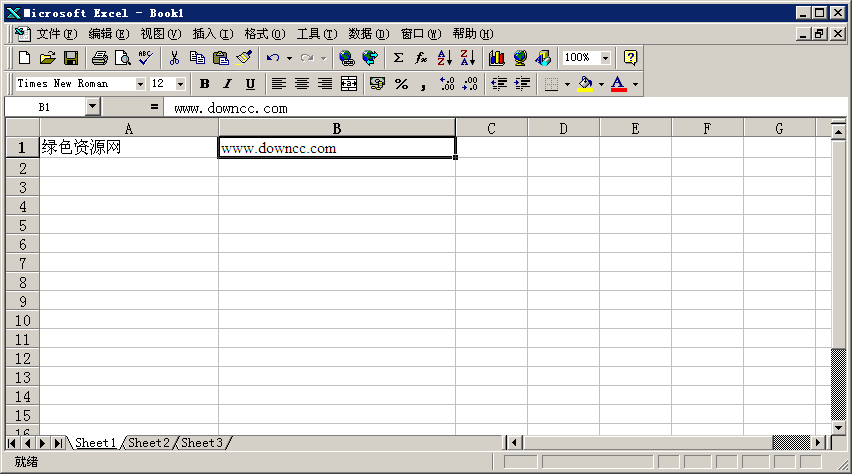This screenshot has height=474, width=852.
Task: Show the Drawing toolbar
Action: [543, 58]
